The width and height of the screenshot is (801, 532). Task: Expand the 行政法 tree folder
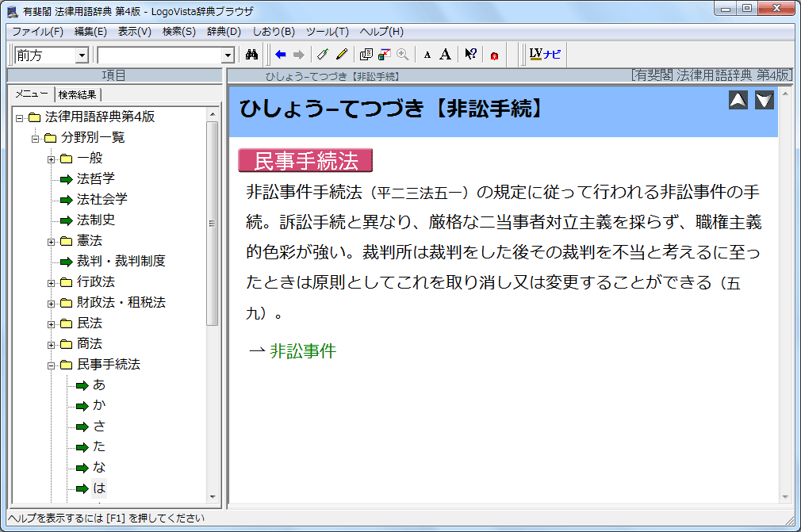pyautogui.click(x=52, y=283)
